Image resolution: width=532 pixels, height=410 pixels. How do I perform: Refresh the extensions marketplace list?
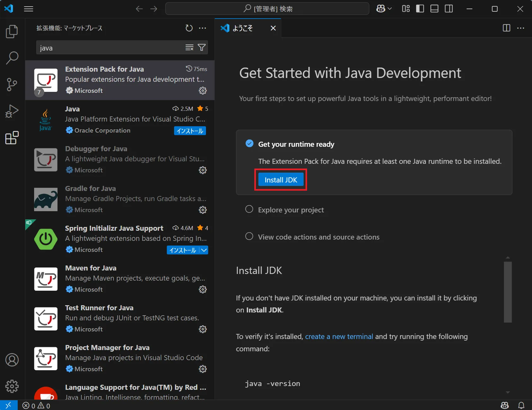(189, 28)
